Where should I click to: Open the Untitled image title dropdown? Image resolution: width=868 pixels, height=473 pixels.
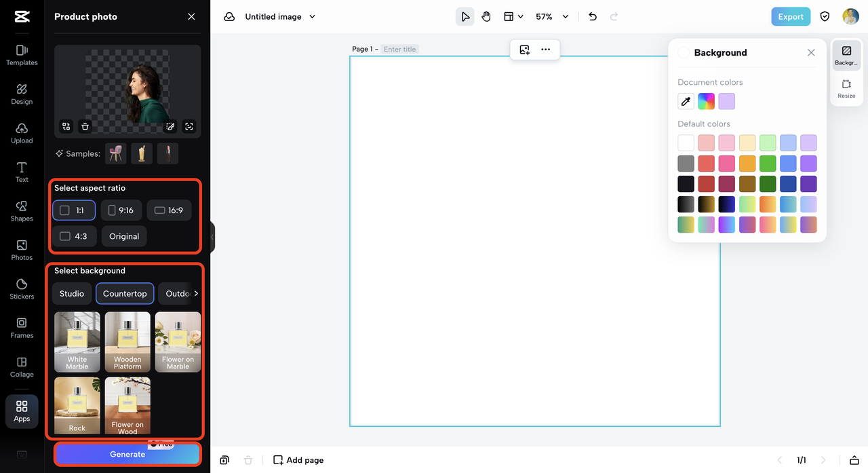[280, 16]
